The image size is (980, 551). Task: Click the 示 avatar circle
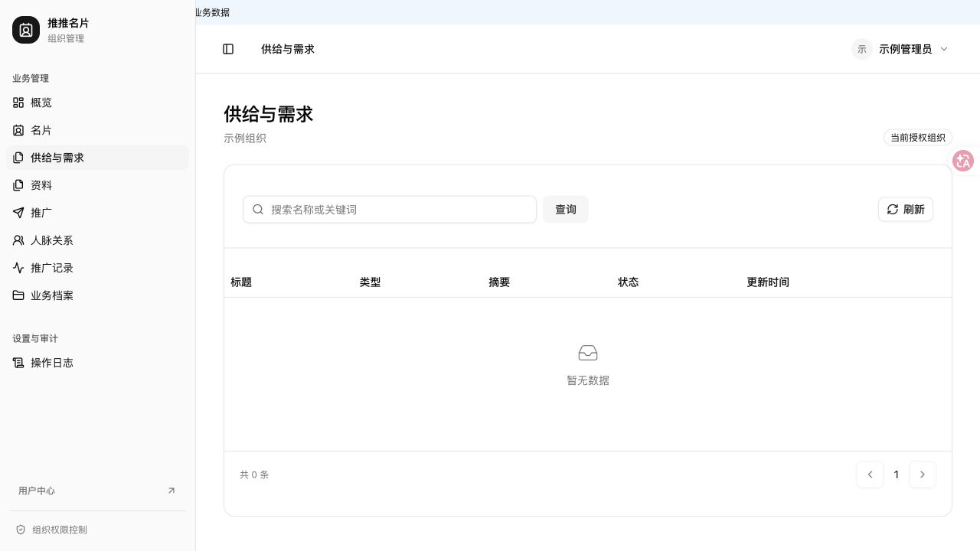(x=862, y=49)
